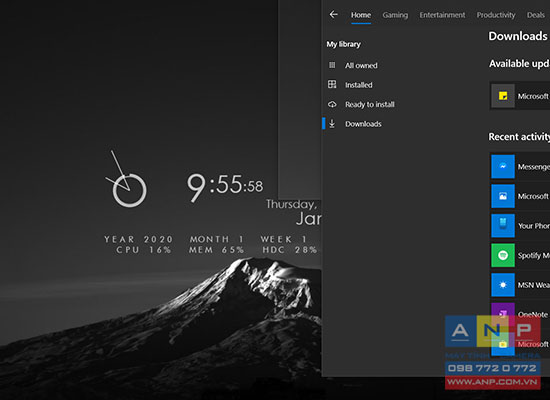This screenshot has height=400, width=550.
Task: Click the HDC 28% desktop readout
Action: (x=290, y=250)
